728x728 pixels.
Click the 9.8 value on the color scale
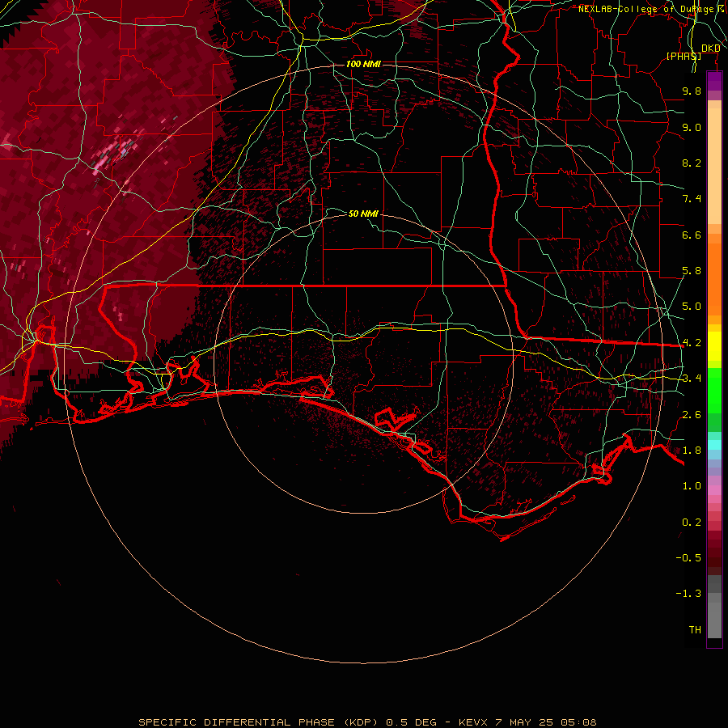(692, 91)
